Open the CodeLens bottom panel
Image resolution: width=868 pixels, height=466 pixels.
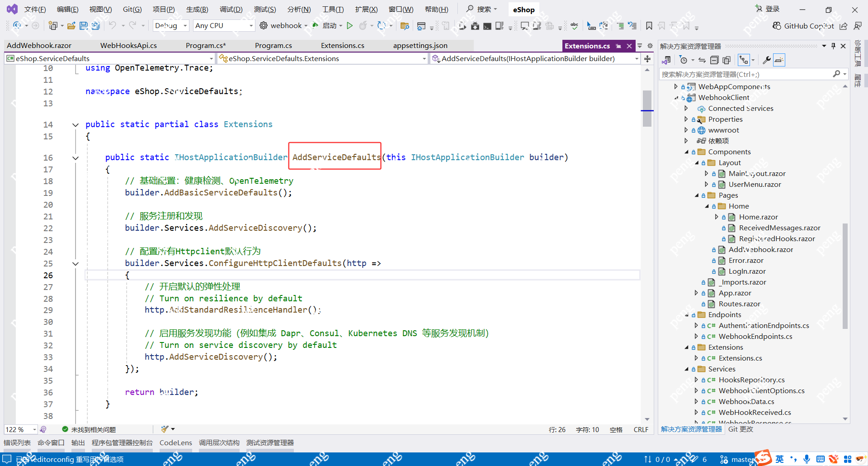pyautogui.click(x=176, y=442)
